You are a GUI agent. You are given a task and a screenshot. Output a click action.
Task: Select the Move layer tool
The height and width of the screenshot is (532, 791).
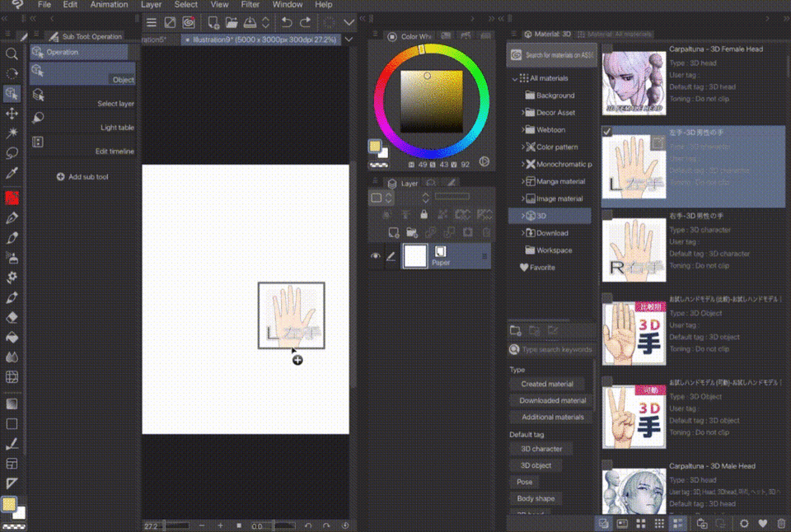[x=12, y=114]
